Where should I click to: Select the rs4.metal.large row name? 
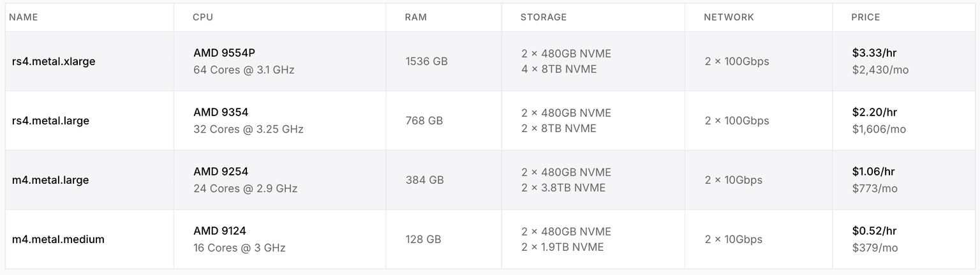coord(50,121)
